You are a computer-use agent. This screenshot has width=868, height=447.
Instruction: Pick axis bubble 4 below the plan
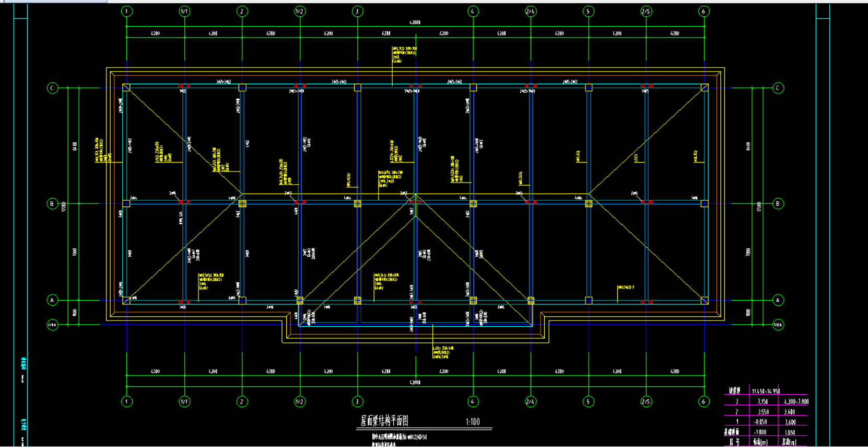pyautogui.click(x=473, y=402)
